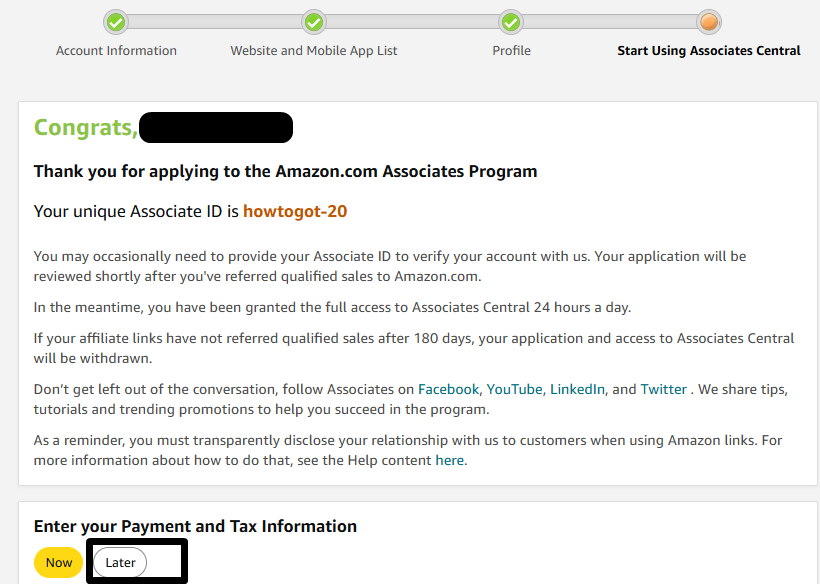Select the Profile step label
820x584 pixels.
(x=511, y=50)
